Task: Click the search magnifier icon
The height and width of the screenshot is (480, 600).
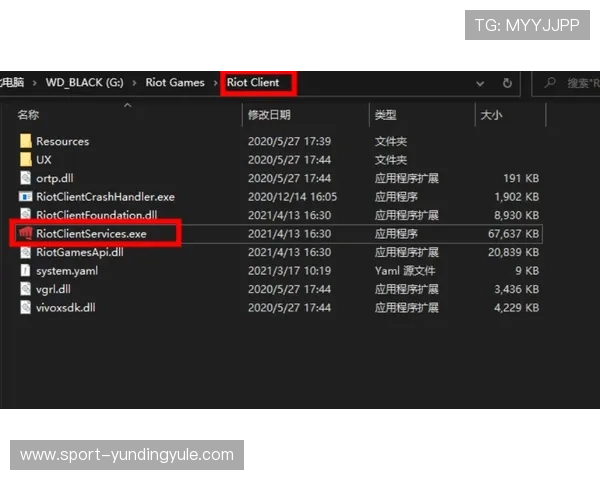Action: 549,83
